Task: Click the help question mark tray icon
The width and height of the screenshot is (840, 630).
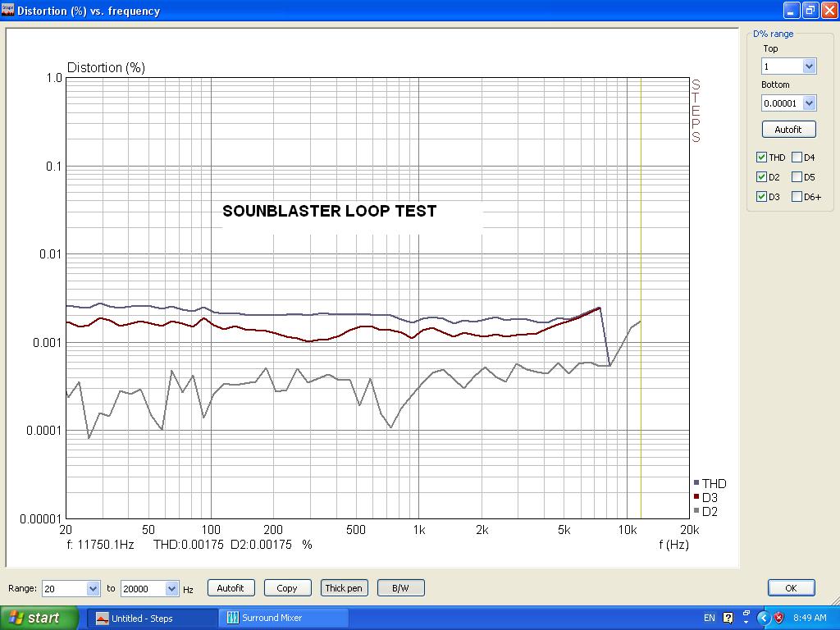Action: coord(728,618)
